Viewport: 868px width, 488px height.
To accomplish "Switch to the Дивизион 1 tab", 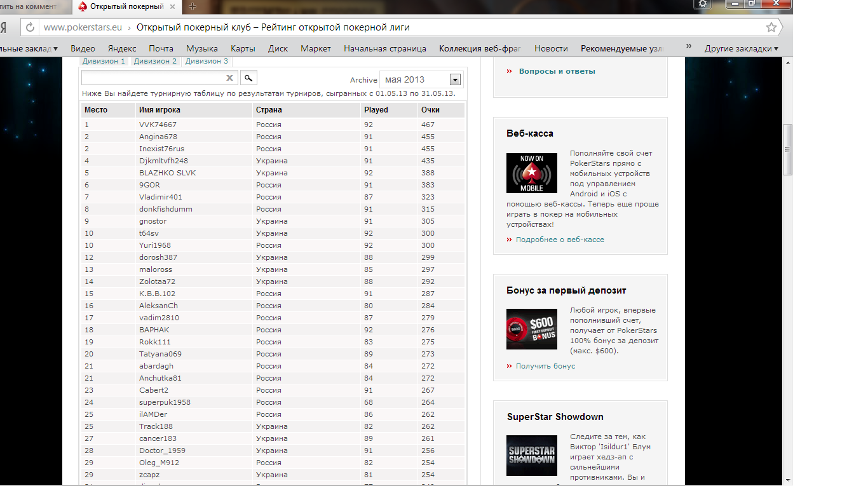I will click(x=104, y=61).
